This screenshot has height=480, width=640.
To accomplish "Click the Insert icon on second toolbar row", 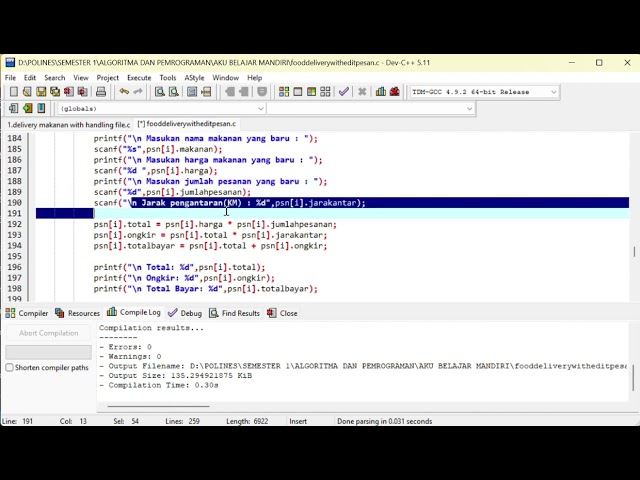I will coord(13,108).
